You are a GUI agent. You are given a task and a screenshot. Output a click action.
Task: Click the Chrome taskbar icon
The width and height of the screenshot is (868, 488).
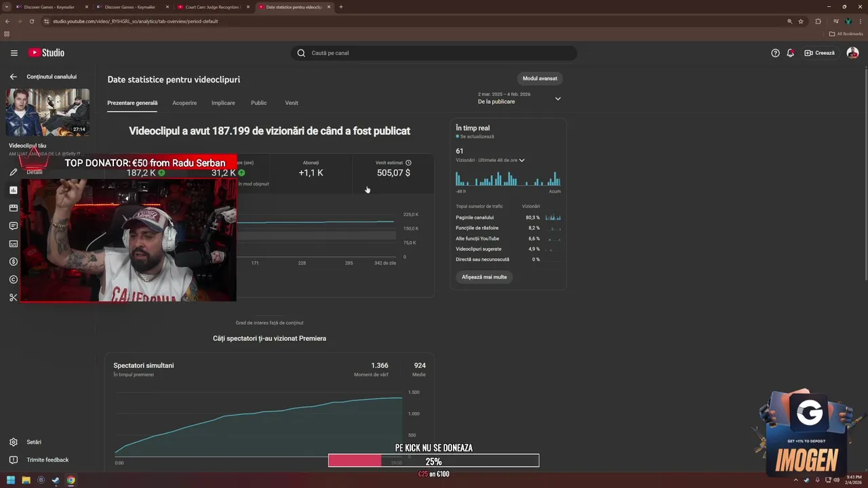[x=71, y=481]
